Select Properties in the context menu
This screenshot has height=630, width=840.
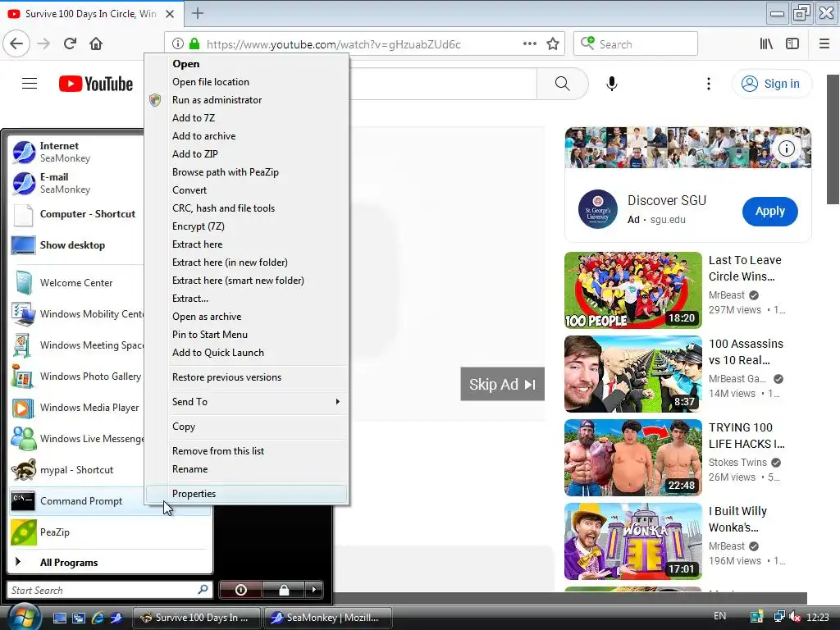pyautogui.click(x=246, y=494)
